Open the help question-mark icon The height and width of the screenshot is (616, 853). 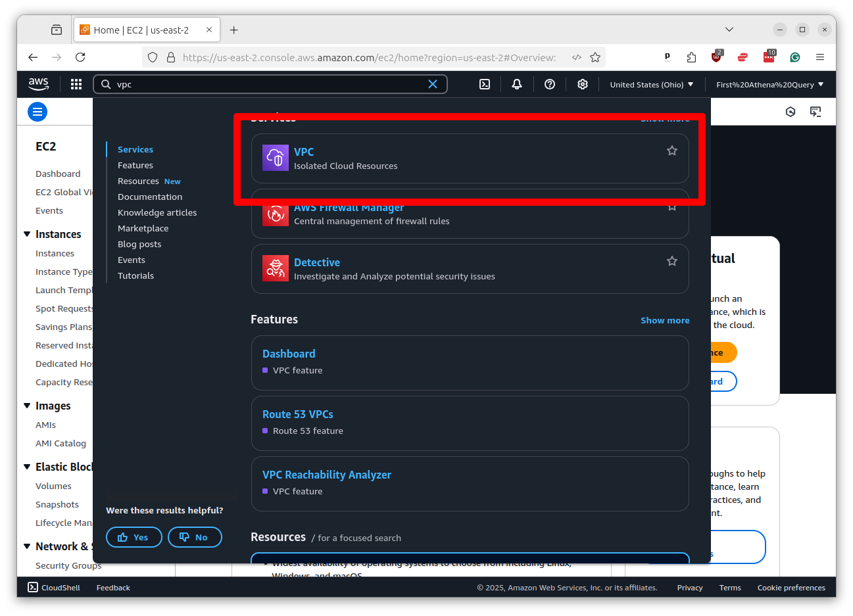coord(550,84)
